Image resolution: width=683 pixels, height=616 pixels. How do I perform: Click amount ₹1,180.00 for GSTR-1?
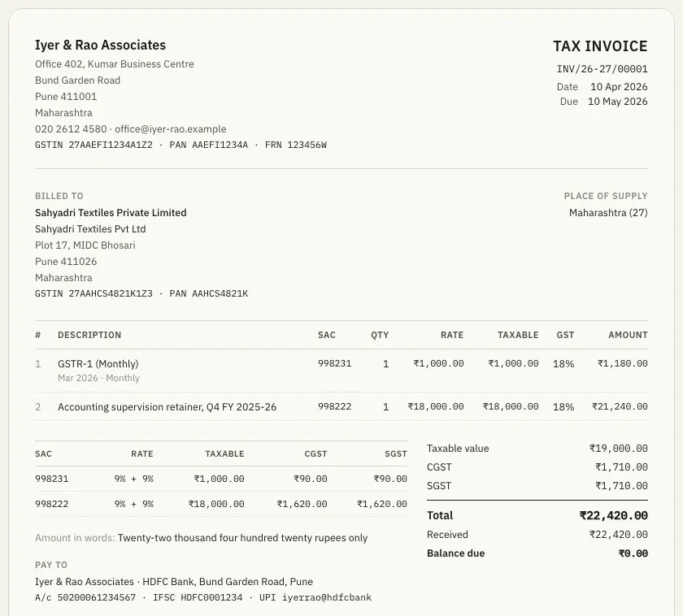pyautogui.click(x=623, y=363)
